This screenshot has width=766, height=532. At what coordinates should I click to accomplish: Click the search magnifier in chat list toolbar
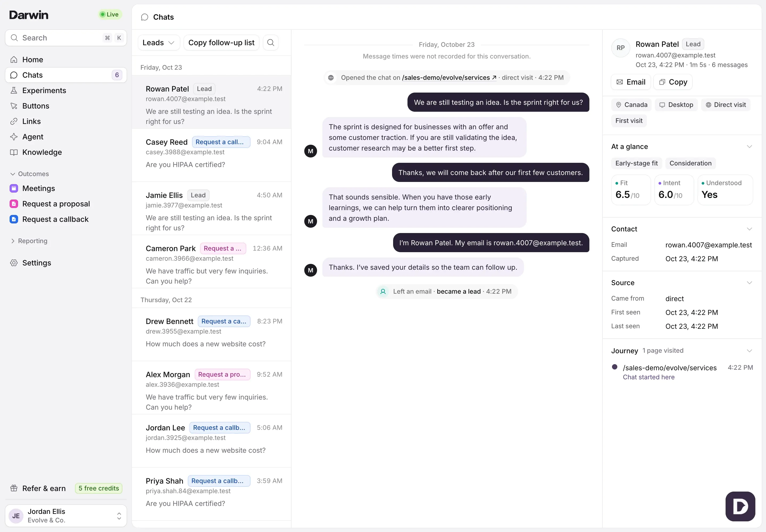[x=271, y=43]
